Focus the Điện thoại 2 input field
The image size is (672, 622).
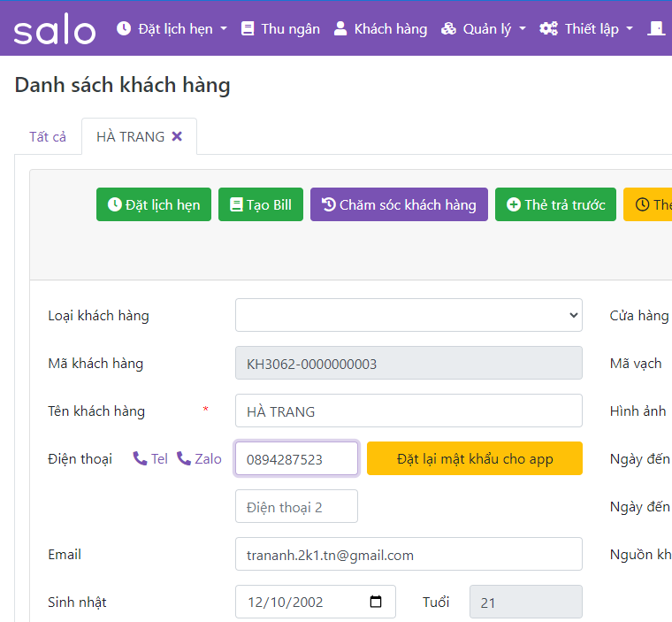coord(296,506)
